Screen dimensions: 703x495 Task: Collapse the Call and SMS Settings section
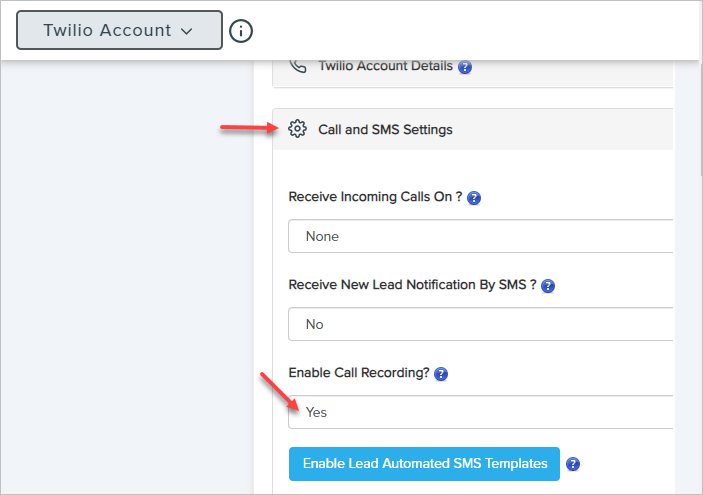click(x=385, y=129)
